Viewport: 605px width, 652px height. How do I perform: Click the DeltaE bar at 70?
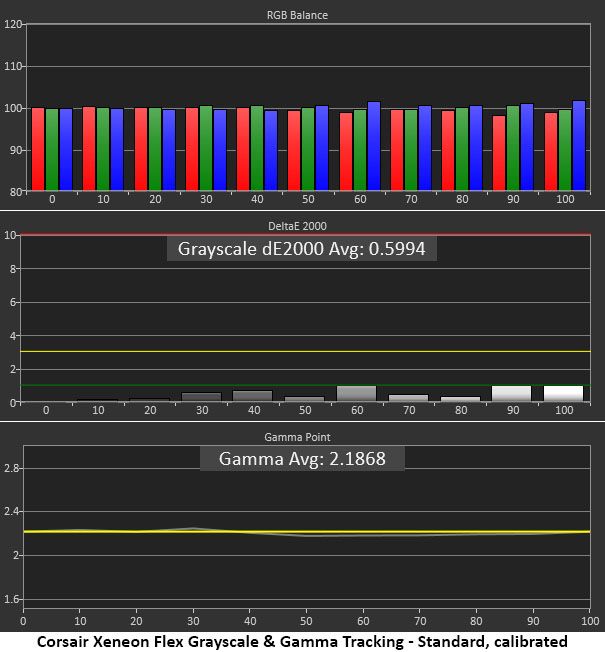pyautogui.click(x=408, y=398)
